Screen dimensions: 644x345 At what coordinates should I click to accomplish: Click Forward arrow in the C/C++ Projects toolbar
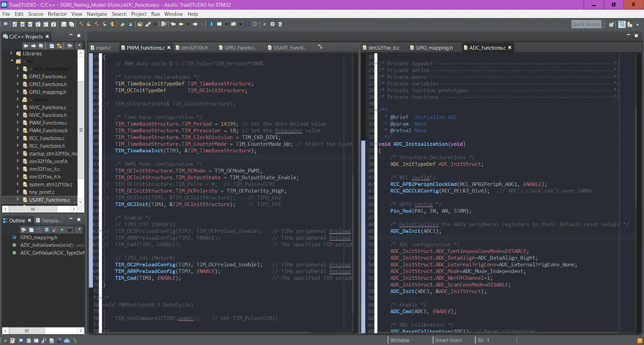click(x=33, y=46)
